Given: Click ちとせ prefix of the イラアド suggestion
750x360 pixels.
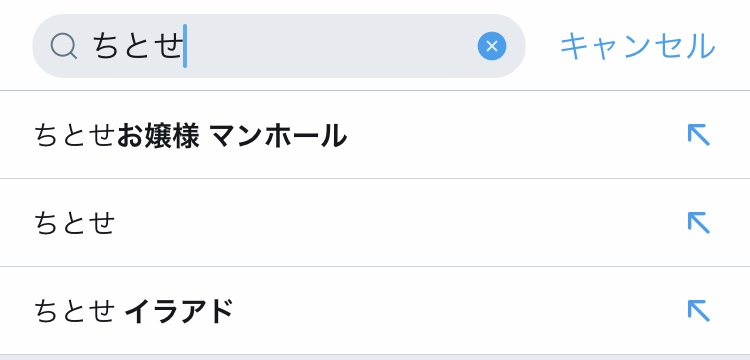Looking at the screenshot, I should point(75,311).
